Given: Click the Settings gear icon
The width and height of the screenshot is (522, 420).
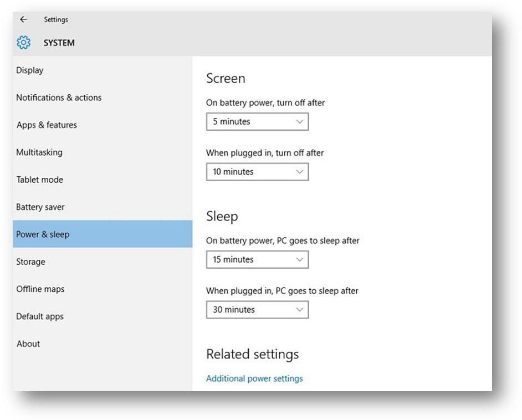Looking at the screenshot, I should click(23, 43).
